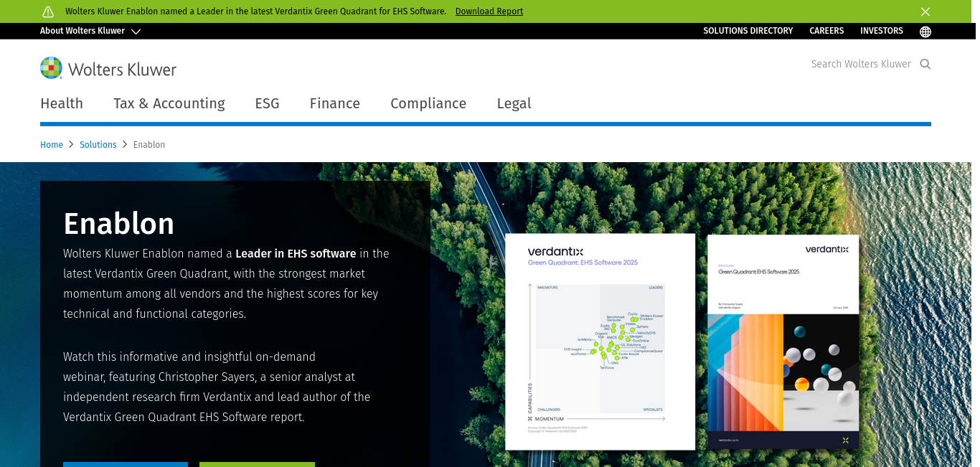The width and height of the screenshot is (980, 467).
Task: Open the Tax & Accounting menu
Action: pyautogui.click(x=169, y=103)
